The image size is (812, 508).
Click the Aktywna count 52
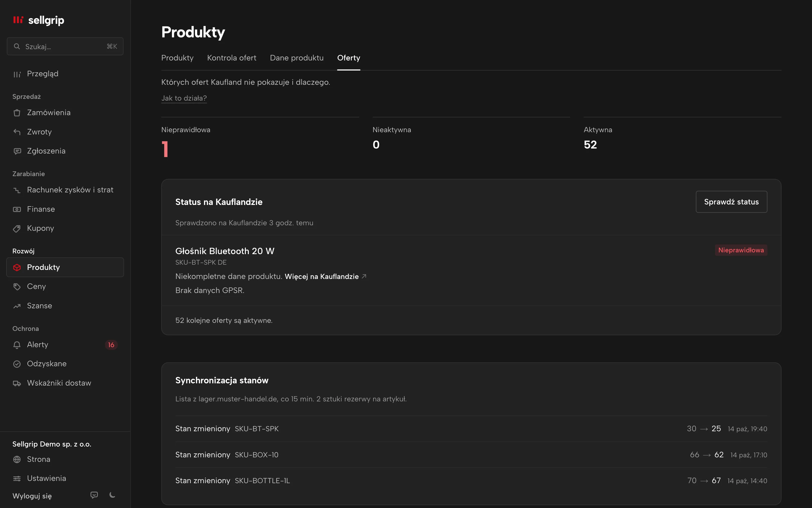tap(590, 145)
